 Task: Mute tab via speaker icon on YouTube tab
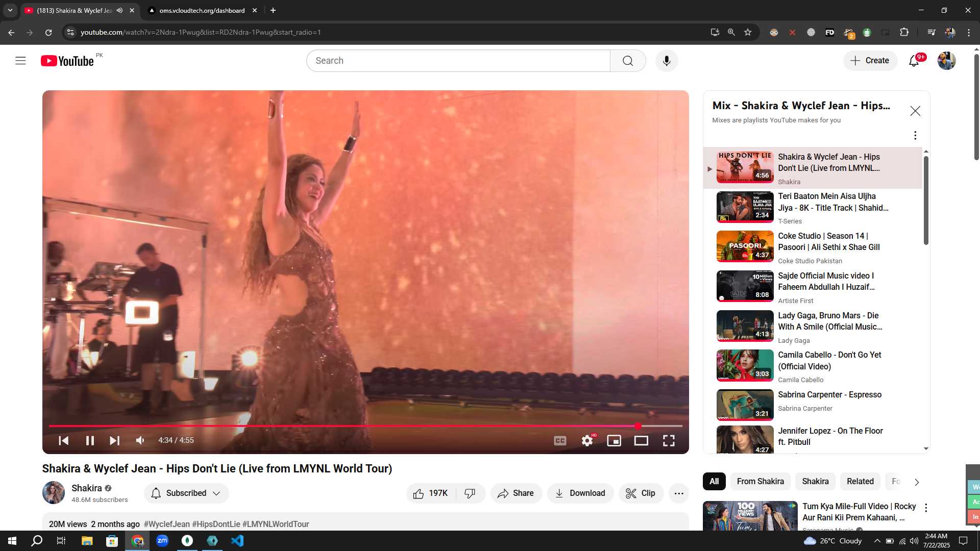click(120, 10)
